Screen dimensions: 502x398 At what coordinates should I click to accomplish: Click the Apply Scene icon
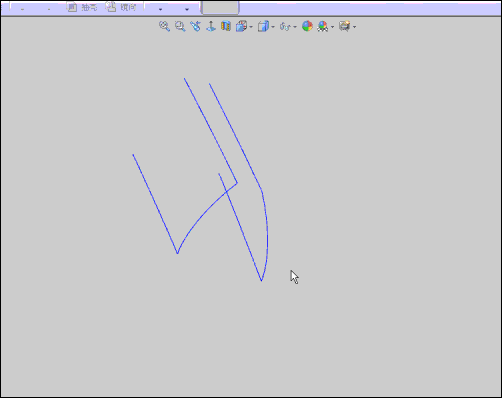(323, 26)
